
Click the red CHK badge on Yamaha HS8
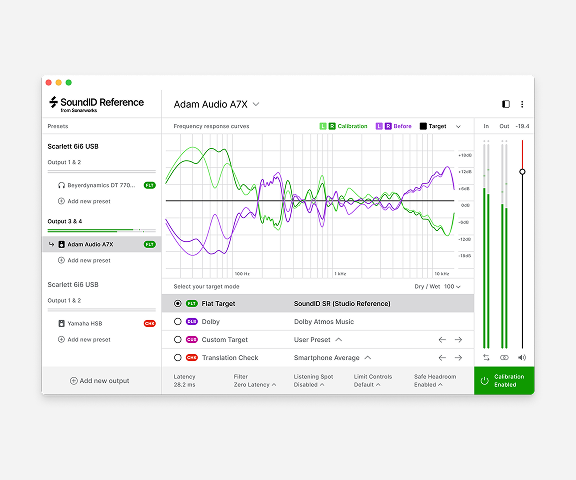pos(150,324)
